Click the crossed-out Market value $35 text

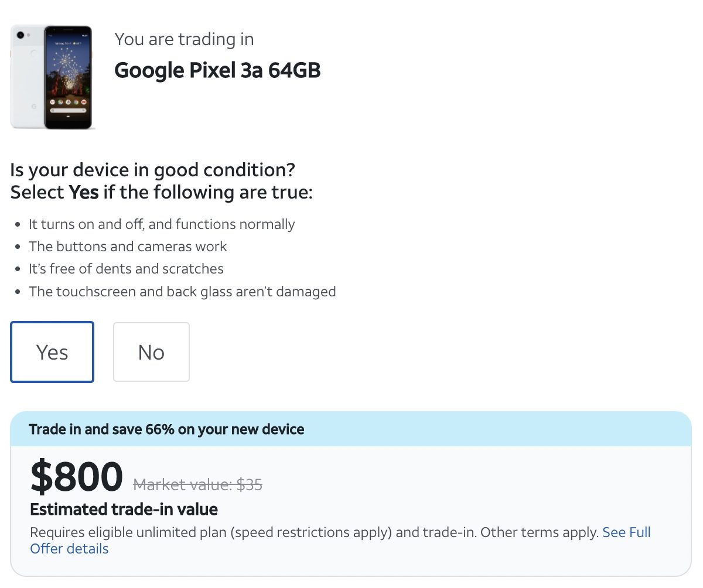click(x=198, y=484)
